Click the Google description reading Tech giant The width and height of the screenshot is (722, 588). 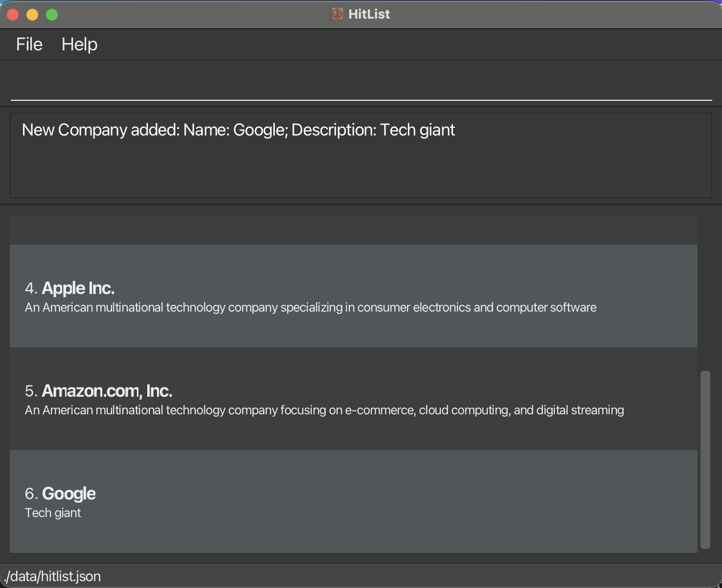tap(53, 513)
